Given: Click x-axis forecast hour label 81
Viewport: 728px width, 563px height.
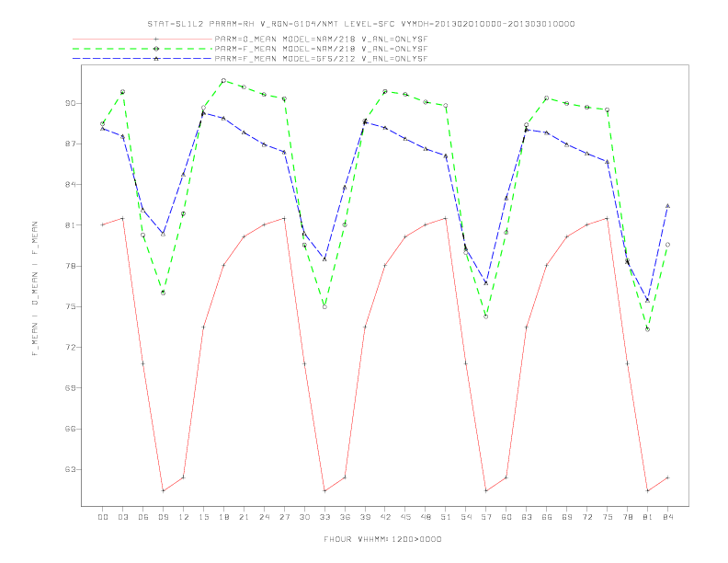Looking at the screenshot, I should click(x=648, y=517).
